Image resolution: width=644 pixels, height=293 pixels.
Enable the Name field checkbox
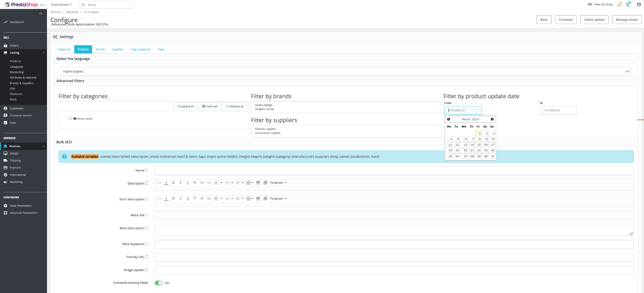coord(147,170)
